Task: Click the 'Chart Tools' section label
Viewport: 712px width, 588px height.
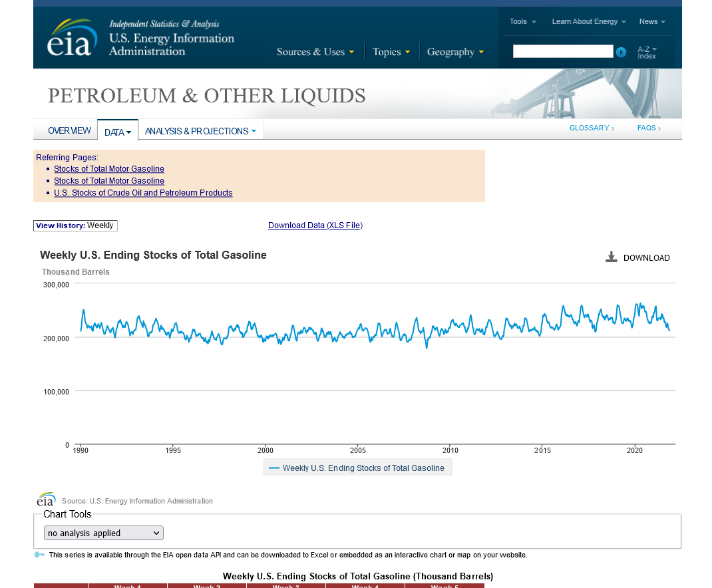Action: [67, 514]
